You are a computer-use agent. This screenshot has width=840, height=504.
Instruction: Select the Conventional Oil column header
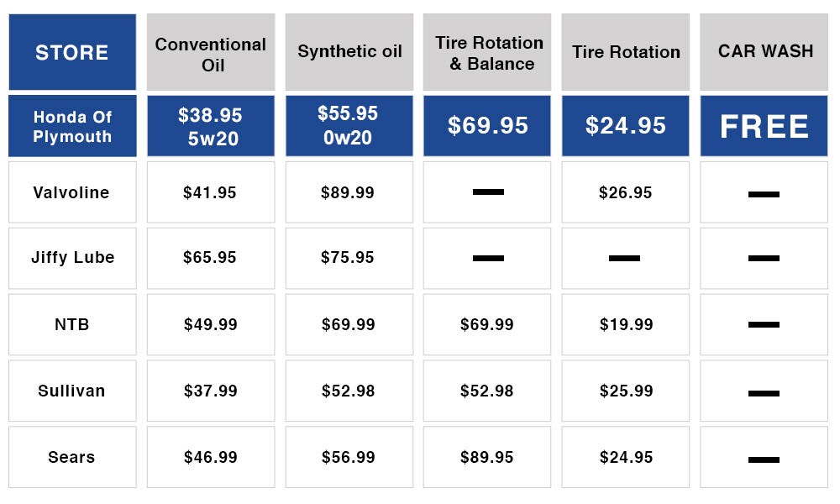(x=210, y=54)
